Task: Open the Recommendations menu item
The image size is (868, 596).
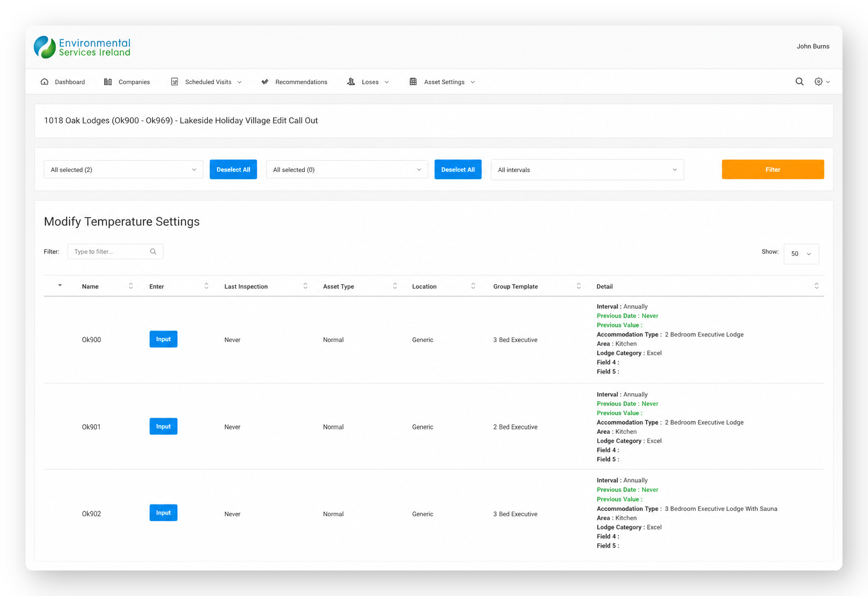Action: (x=294, y=82)
